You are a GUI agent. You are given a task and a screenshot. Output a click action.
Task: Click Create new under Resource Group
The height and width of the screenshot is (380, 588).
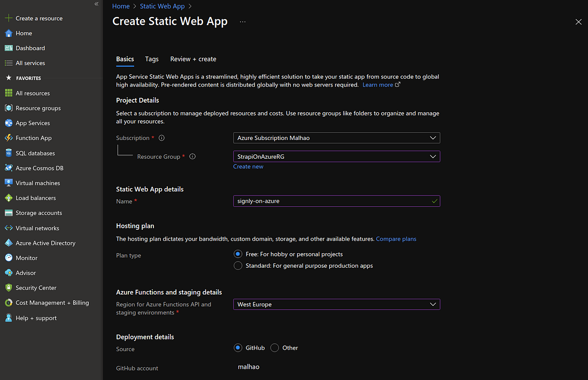(248, 167)
